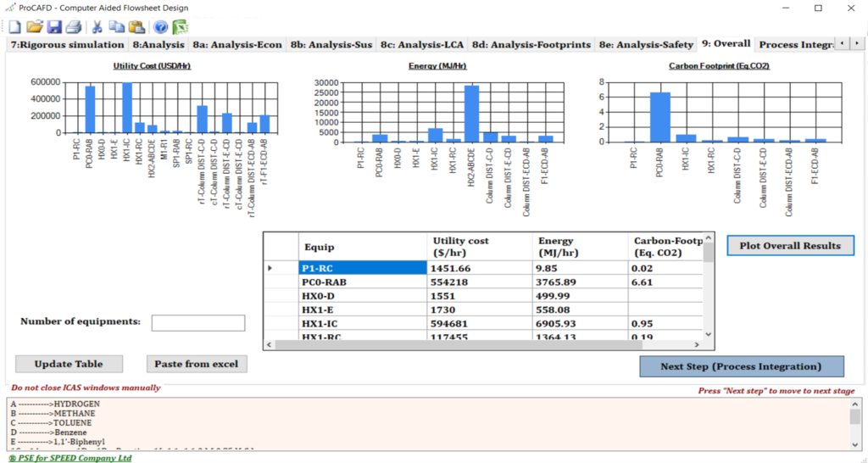Switch to 8e: Analysis-Safety tab

[x=646, y=45]
